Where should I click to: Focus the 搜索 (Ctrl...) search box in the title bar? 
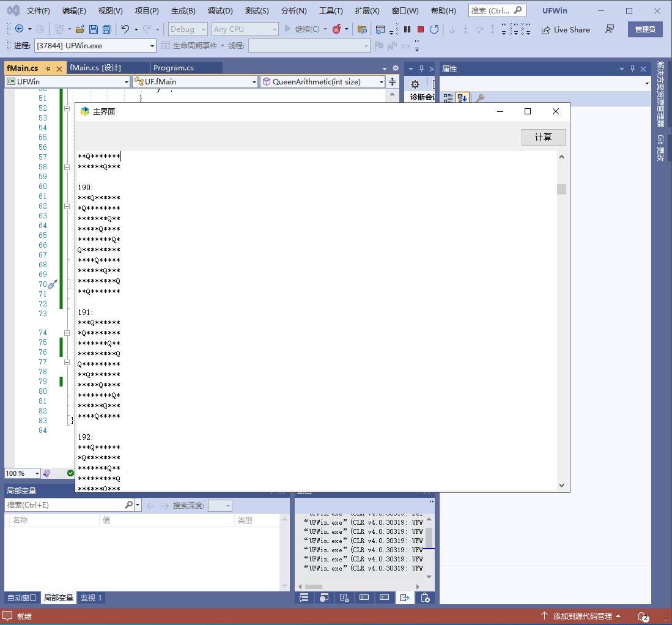click(x=497, y=11)
